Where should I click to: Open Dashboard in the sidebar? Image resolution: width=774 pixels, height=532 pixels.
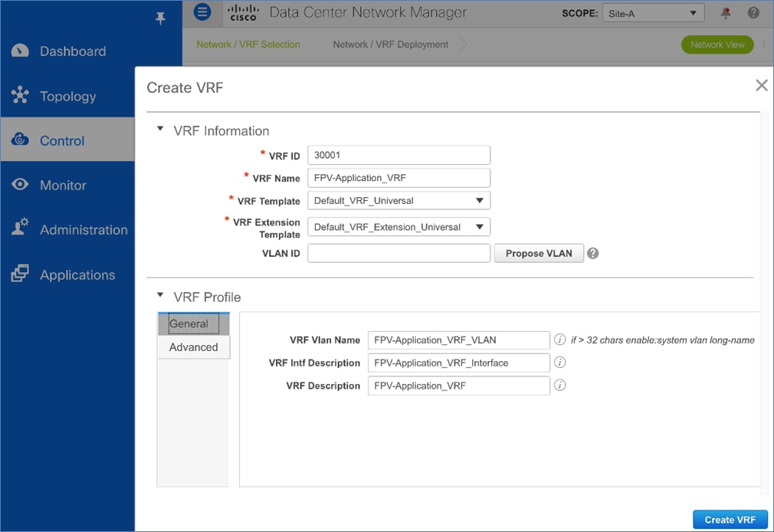(x=73, y=51)
